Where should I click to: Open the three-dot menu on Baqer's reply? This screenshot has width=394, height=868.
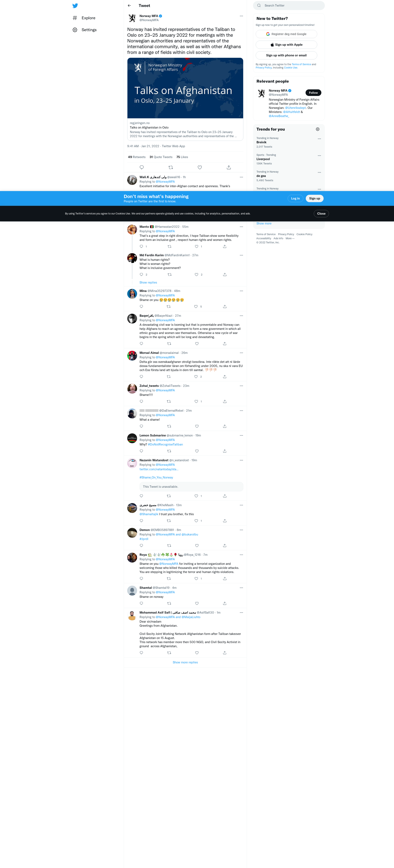241,316
